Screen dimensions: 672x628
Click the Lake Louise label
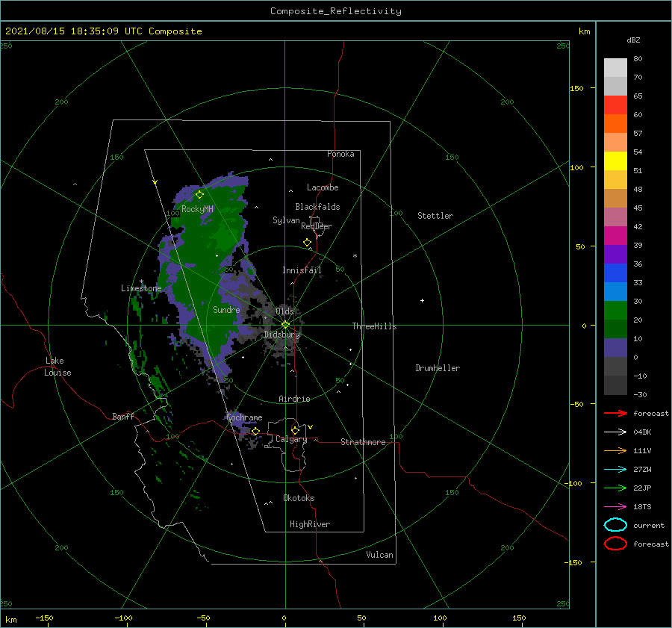(57, 367)
